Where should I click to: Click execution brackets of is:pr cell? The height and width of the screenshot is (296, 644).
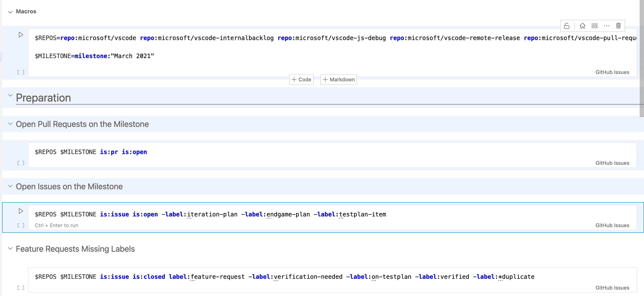click(21, 163)
